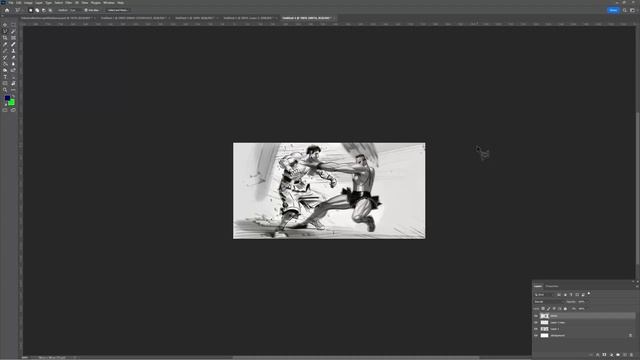The height and width of the screenshot is (360, 640).
Task: Set the green background color swatch
Action: click(11, 102)
